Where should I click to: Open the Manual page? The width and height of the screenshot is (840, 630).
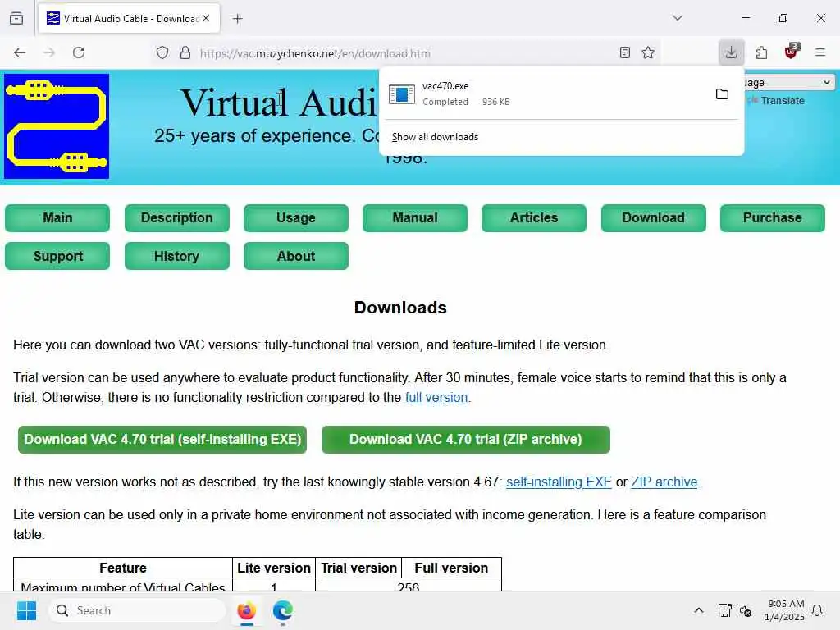pyautogui.click(x=414, y=218)
